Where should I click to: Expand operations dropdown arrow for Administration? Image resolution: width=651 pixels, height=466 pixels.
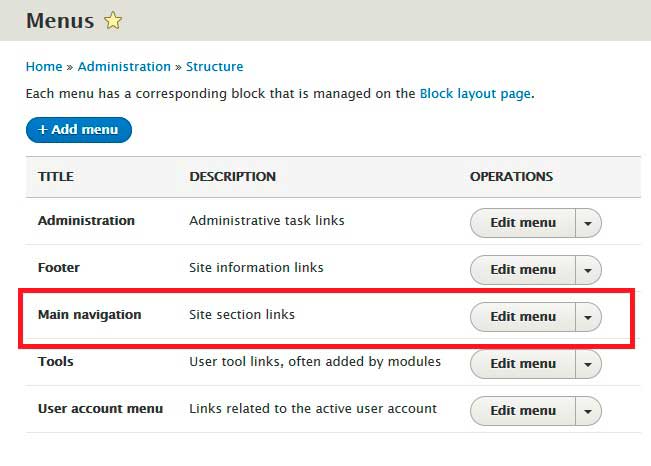pos(588,223)
